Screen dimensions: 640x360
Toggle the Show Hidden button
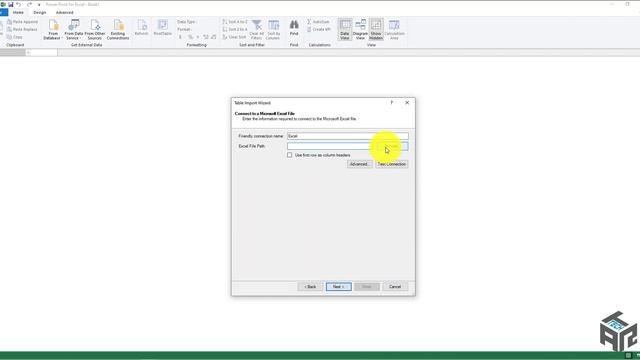376,29
